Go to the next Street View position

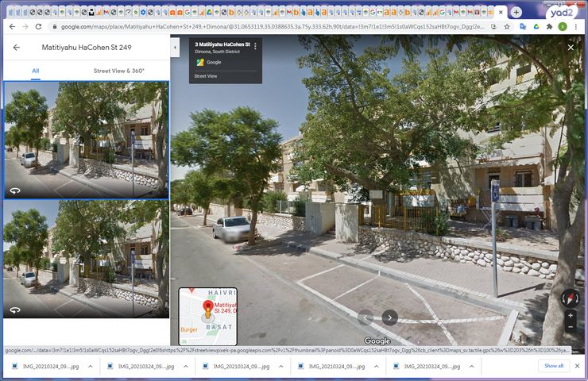tap(389, 317)
